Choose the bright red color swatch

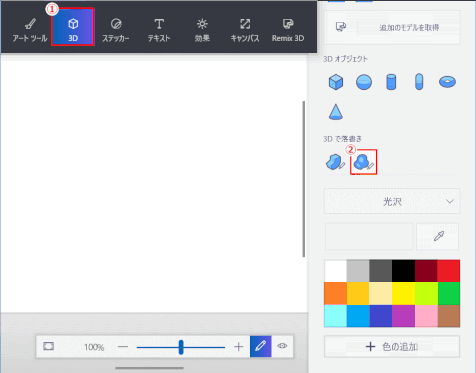449,271
